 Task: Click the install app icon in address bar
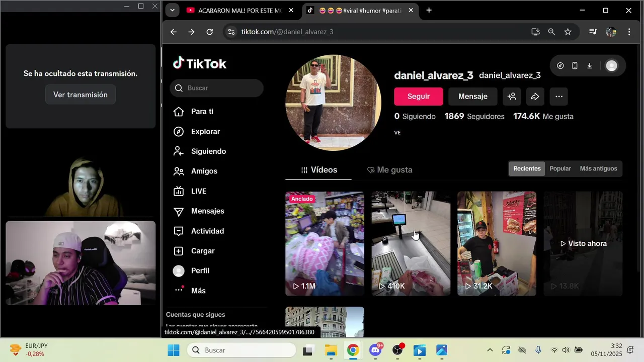pos(535,32)
